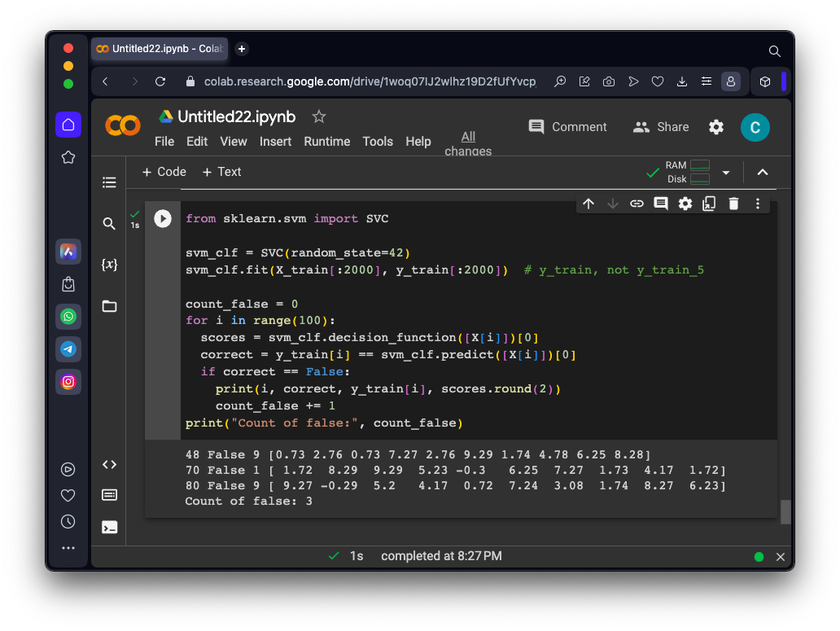Open the cell's three-dot more options menu

point(758,204)
